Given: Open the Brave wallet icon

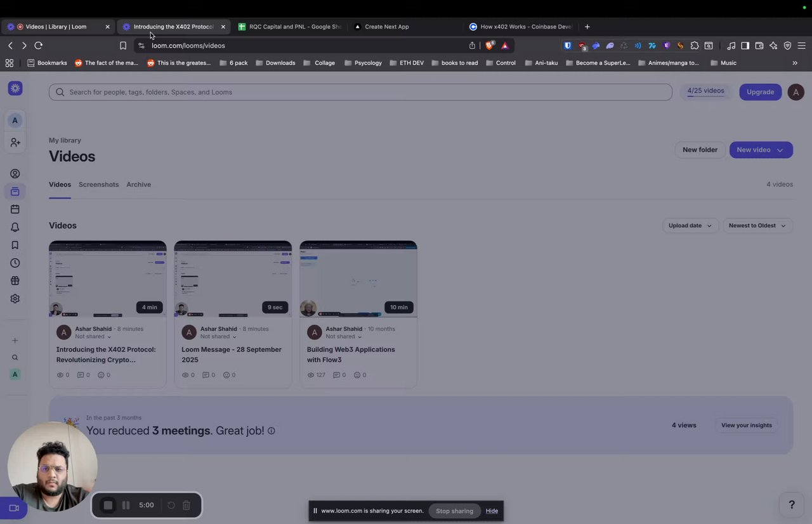Looking at the screenshot, I should tap(759, 46).
